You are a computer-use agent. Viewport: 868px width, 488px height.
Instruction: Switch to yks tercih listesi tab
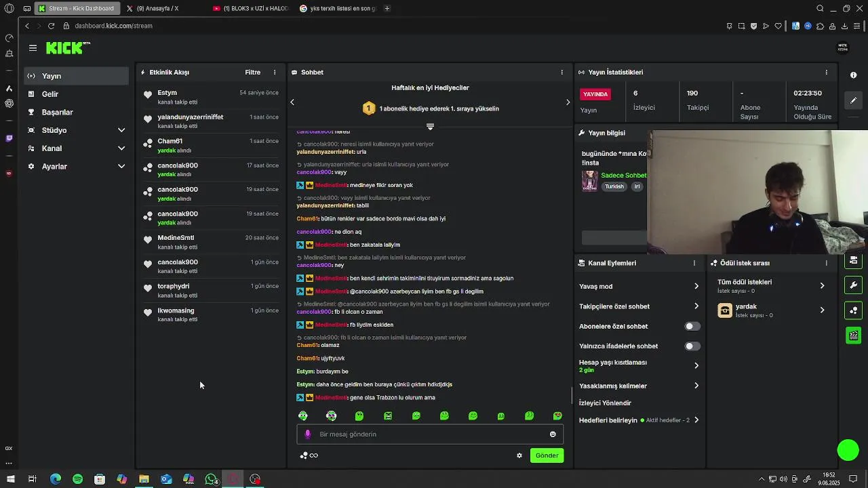pos(338,8)
